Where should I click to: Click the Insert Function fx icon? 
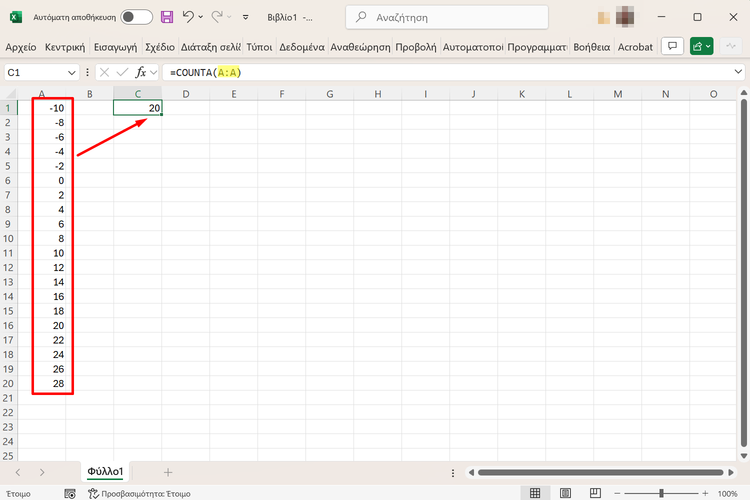(141, 73)
